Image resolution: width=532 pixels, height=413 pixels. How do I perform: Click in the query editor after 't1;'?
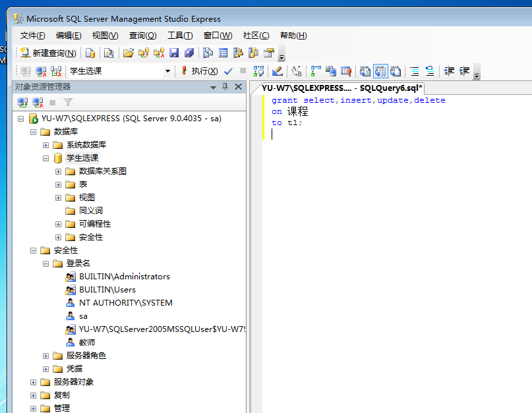(303, 123)
